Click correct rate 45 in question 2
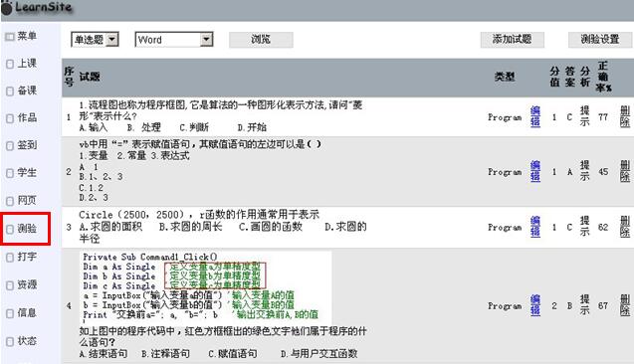Image resolution: width=634 pixels, height=364 pixels. point(603,172)
